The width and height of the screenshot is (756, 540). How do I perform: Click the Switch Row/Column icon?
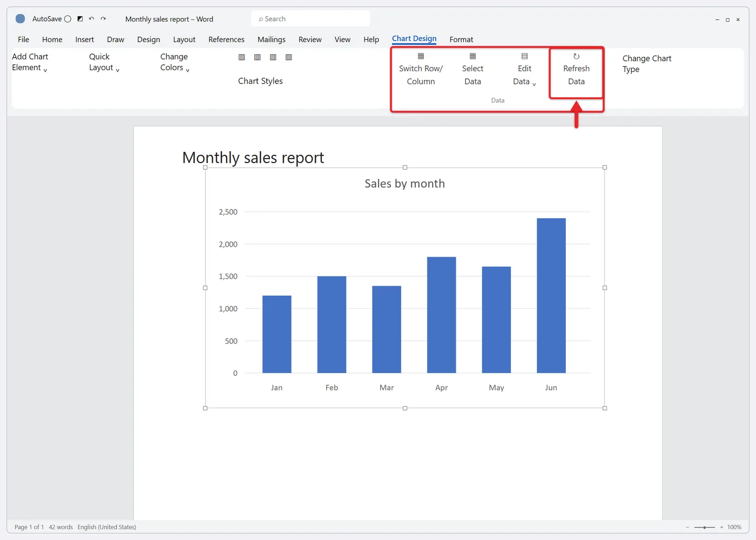pos(421,56)
